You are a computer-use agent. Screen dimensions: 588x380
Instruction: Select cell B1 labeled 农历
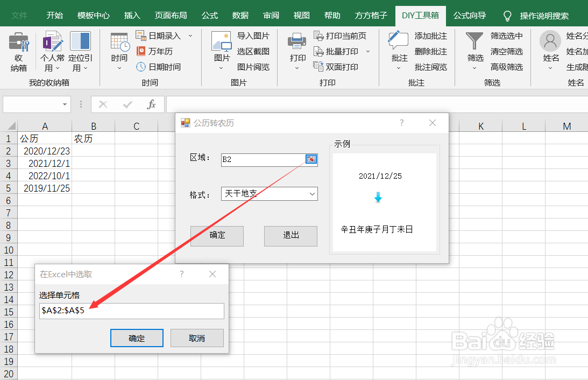coord(94,138)
